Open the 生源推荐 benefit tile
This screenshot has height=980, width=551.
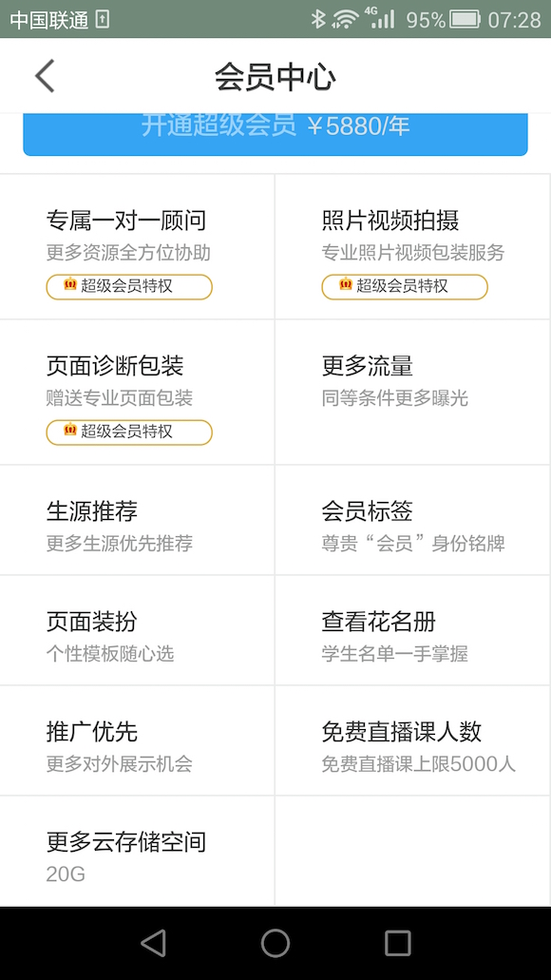pos(138,520)
